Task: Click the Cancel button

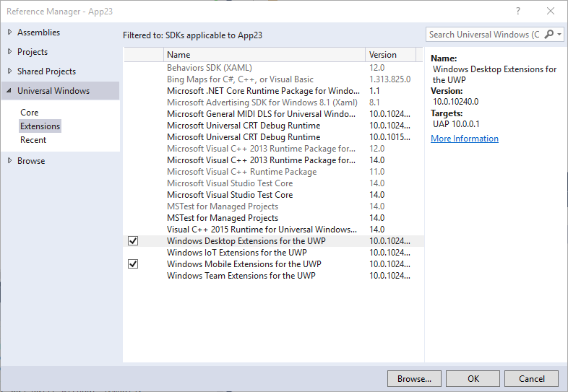Action: [531, 378]
